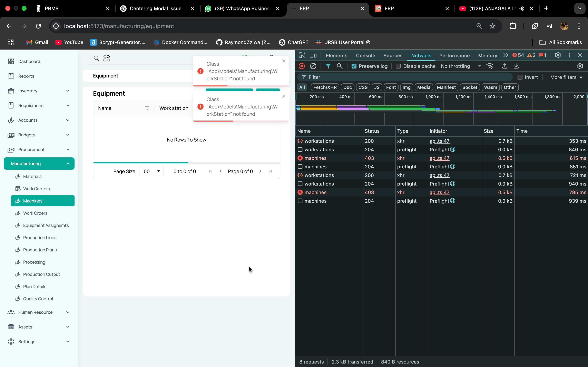Click the api.ts:47 initiator link in the first row
This screenshot has width=588, height=367.
(x=439, y=141)
